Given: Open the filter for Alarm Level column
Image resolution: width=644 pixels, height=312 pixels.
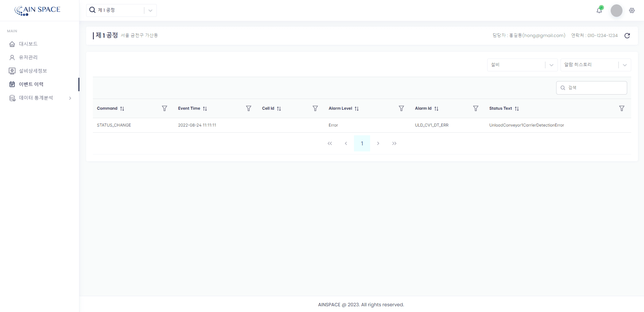Looking at the screenshot, I should [401, 108].
